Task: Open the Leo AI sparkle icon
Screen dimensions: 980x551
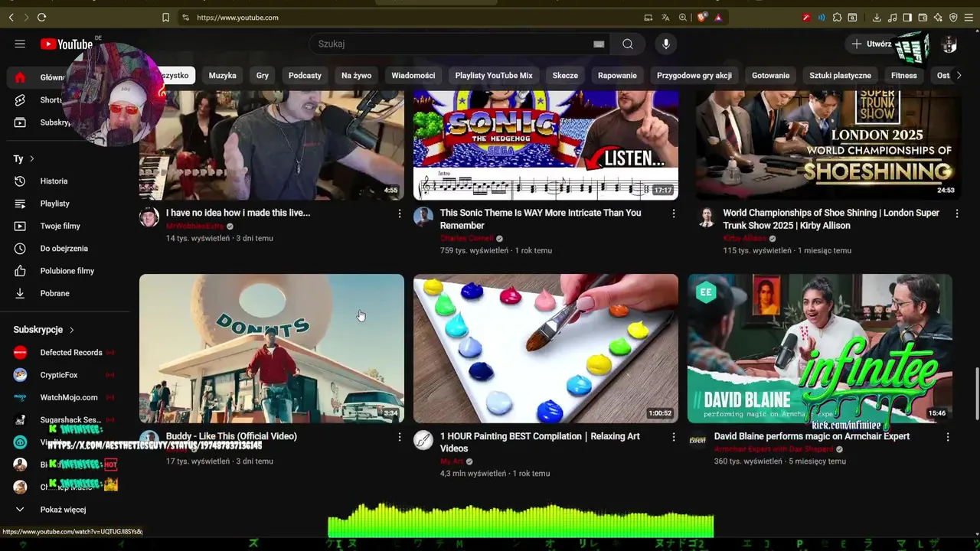Action: (x=938, y=17)
